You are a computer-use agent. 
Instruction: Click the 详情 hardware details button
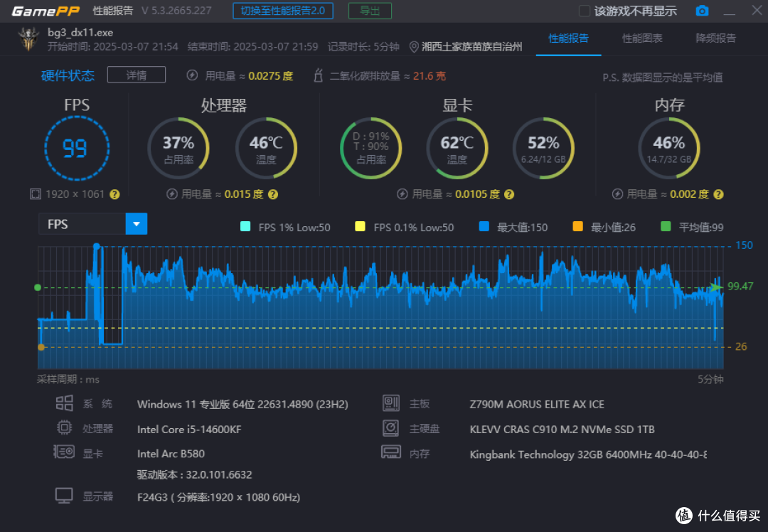(x=136, y=75)
